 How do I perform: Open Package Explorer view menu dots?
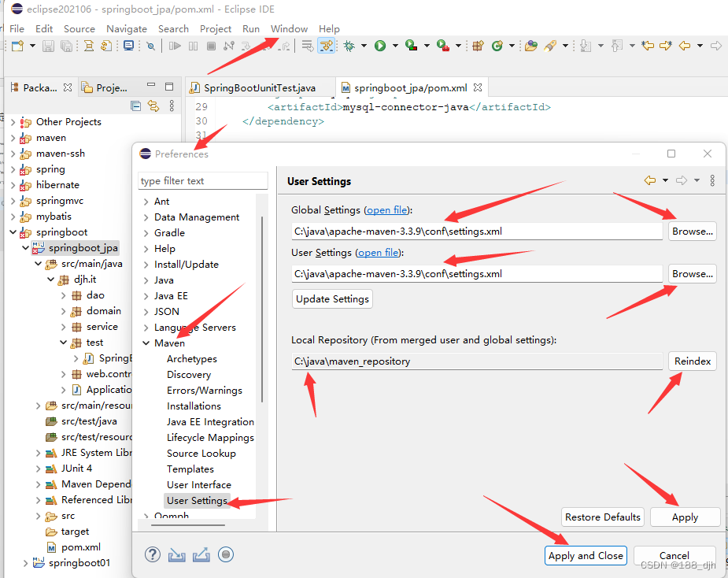pyautogui.click(x=172, y=106)
